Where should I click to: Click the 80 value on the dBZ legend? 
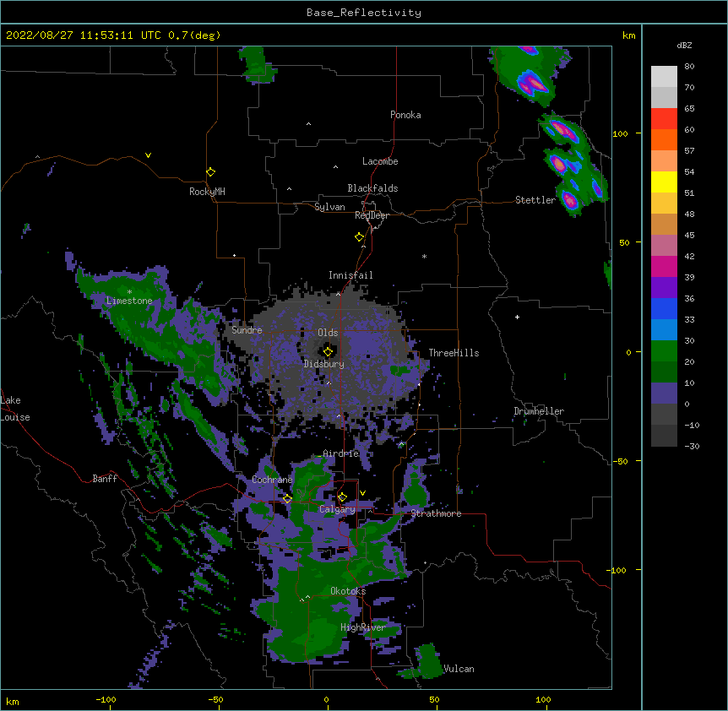689,67
